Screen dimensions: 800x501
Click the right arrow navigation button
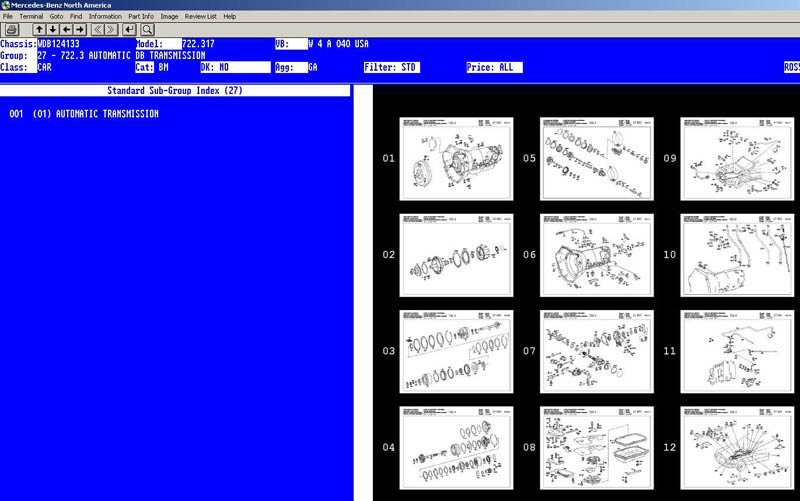coord(80,30)
